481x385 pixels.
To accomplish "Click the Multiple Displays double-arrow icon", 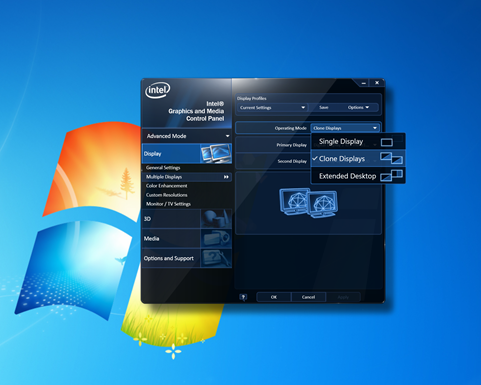I will [226, 177].
